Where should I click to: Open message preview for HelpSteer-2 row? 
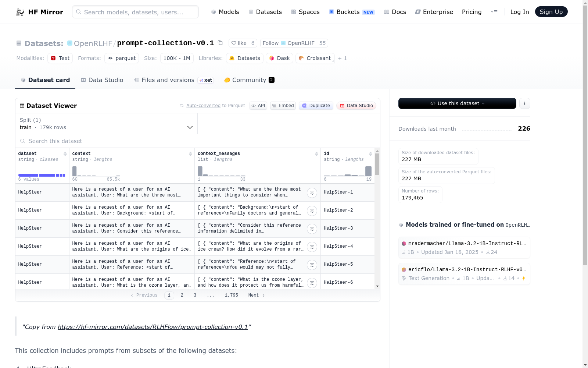click(x=312, y=210)
